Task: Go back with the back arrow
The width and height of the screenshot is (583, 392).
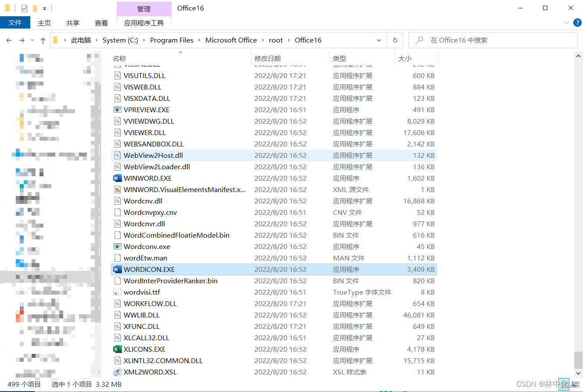Action: (9, 40)
